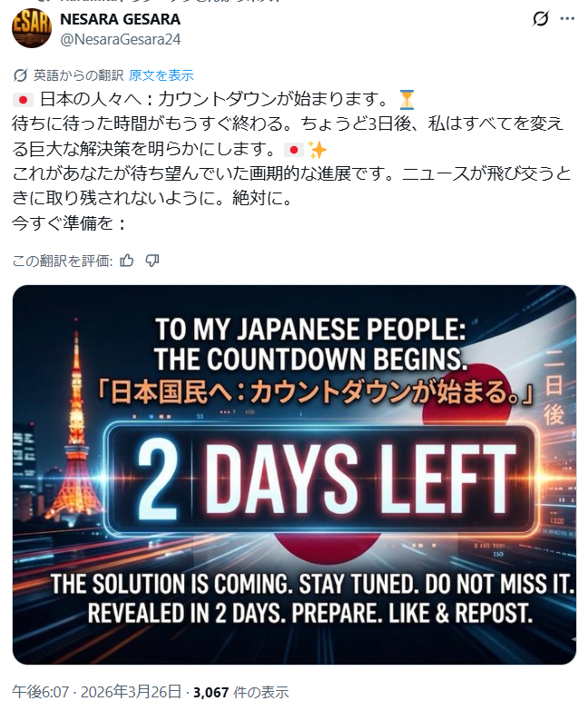Open the 2 DAYS LEFT countdown image
Image resolution: width=588 pixels, height=701 pixels.
click(294, 475)
